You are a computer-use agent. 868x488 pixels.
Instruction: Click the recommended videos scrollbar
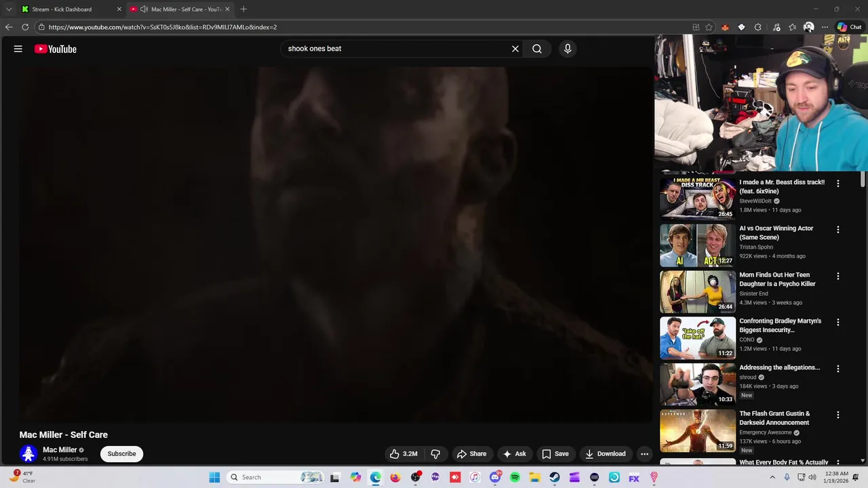pos(863,180)
